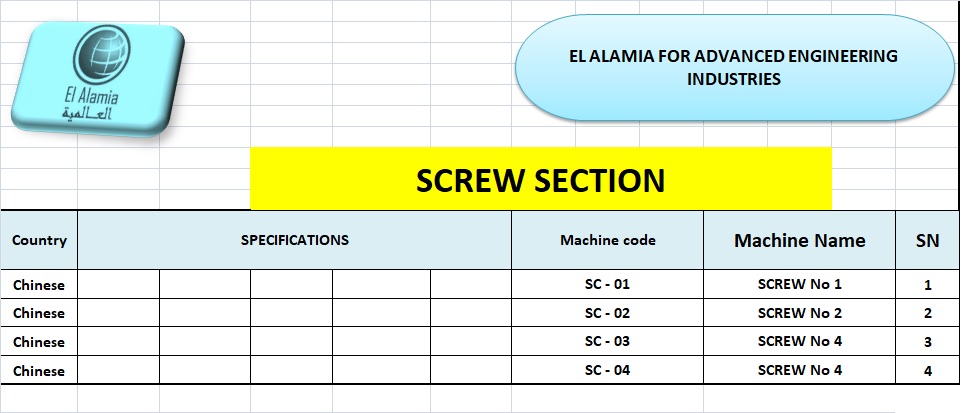Screen dimensions: 977x413
Task: Select the Chinese cell in SC - 04 row
Action: 39,371
